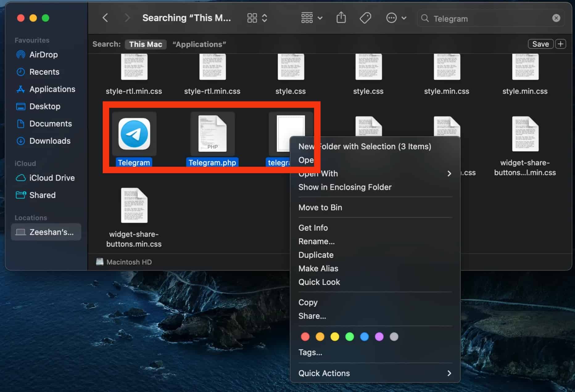Click the Telegram.php file name label
This screenshot has width=575, height=392.
[212, 162]
